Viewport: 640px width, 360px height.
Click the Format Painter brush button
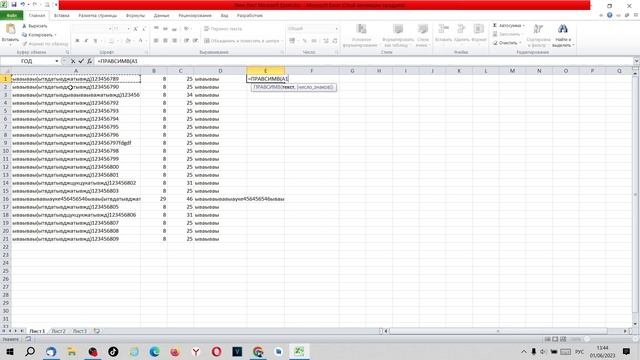(x=45, y=44)
